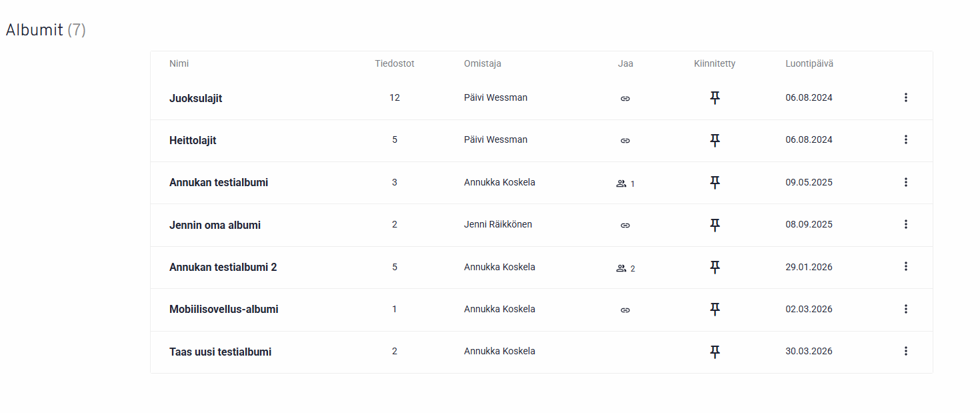Image resolution: width=980 pixels, height=413 pixels.
Task: Sort albums by Luontipäivä column header
Action: pyautogui.click(x=809, y=64)
